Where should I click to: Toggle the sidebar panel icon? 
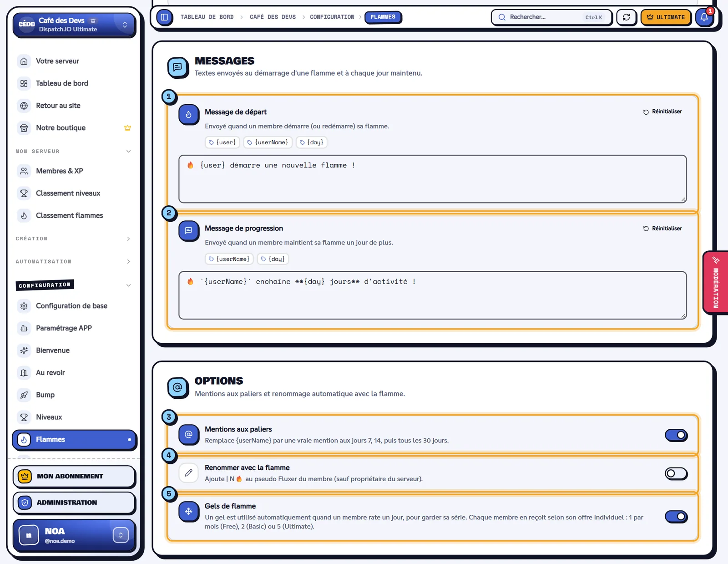click(164, 17)
